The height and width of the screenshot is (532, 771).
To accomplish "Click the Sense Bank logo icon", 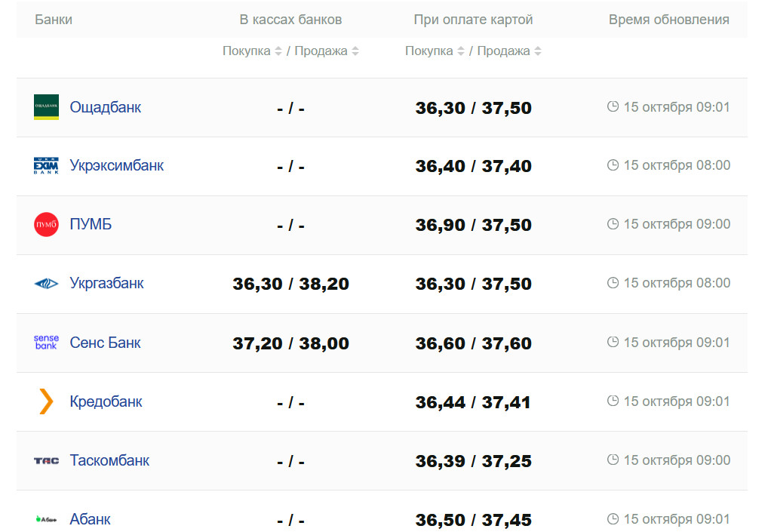I will click(46, 343).
